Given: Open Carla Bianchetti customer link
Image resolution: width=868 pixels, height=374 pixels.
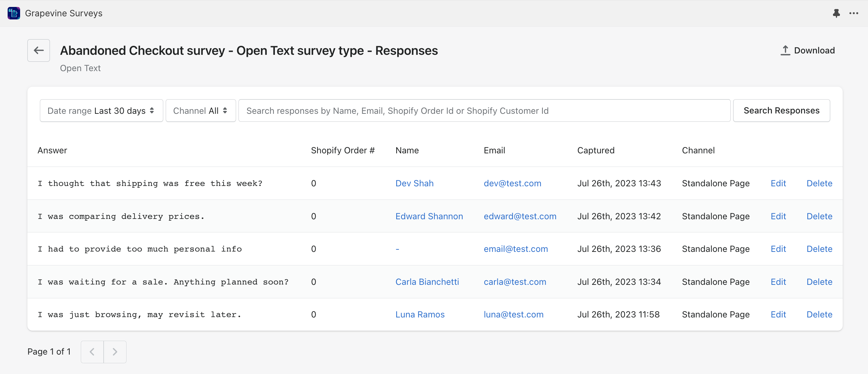Looking at the screenshot, I should click(427, 282).
